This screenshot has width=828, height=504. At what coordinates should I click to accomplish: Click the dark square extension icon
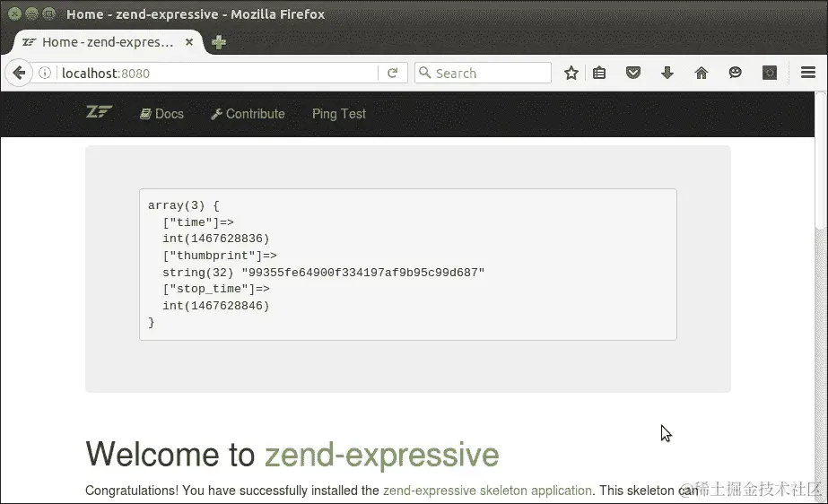click(770, 73)
